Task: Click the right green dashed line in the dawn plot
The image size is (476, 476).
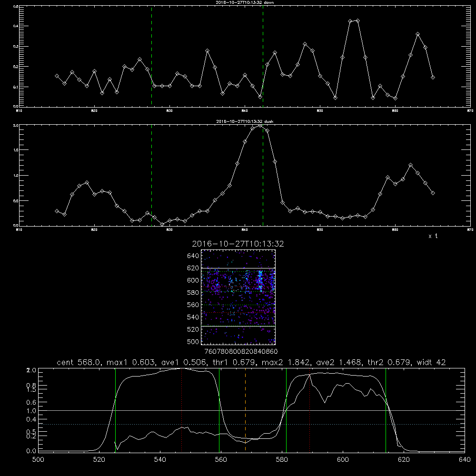Action: (x=263, y=56)
